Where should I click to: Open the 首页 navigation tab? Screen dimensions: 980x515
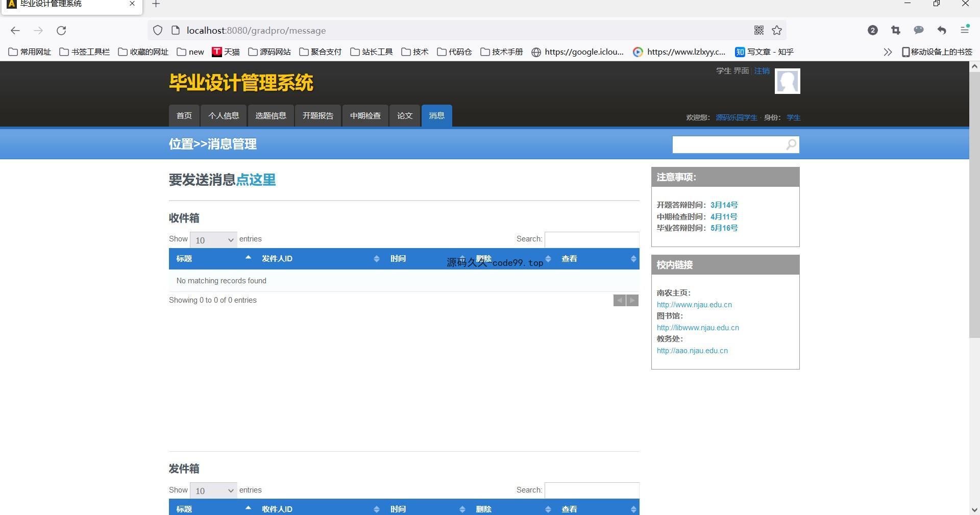pyautogui.click(x=184, y=116)
